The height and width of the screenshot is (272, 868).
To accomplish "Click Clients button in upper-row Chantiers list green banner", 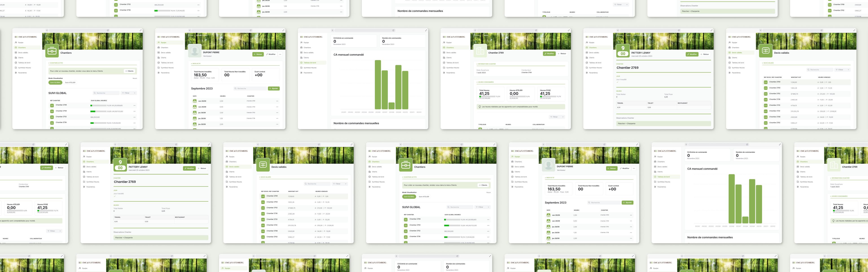I will tap(129, 71).
